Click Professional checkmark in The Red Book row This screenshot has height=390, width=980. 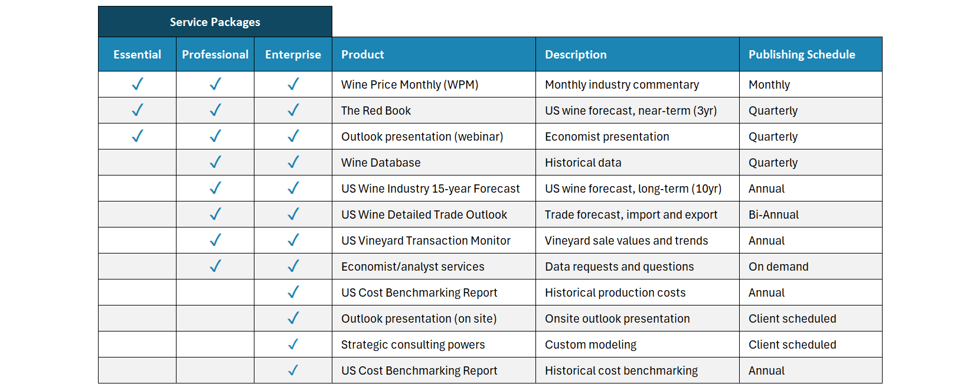pyautogui.click(x=215, y=110)
